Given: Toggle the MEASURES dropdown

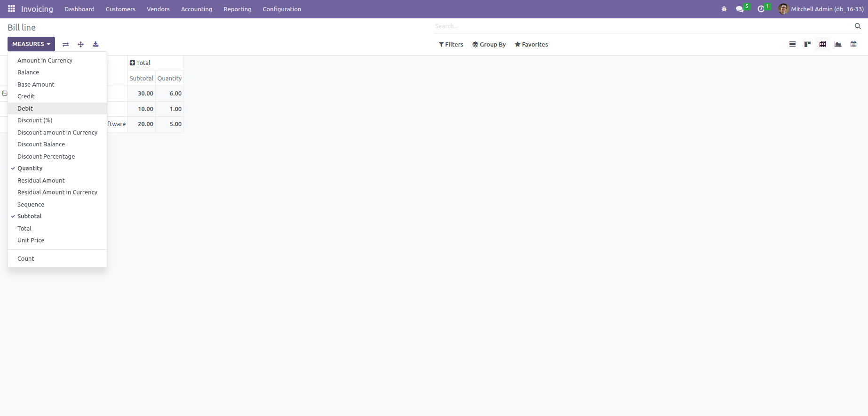Looking at the screenshot, I should tap(31, 44).
